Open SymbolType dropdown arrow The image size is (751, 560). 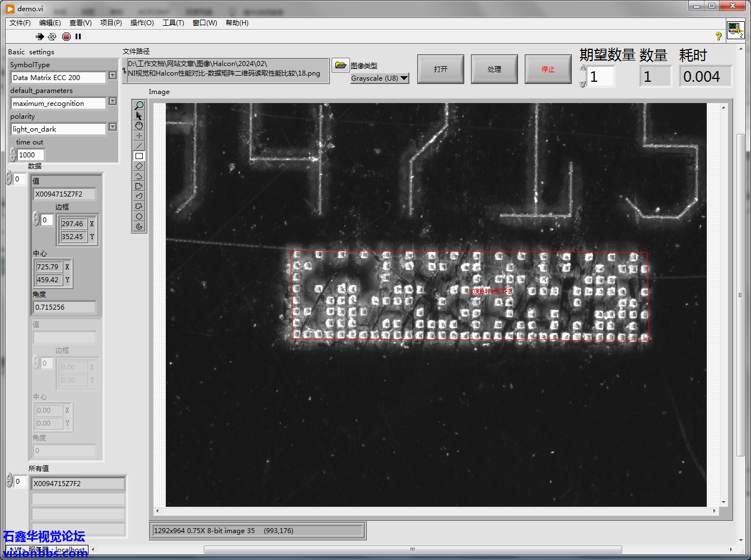pos(113,75)
